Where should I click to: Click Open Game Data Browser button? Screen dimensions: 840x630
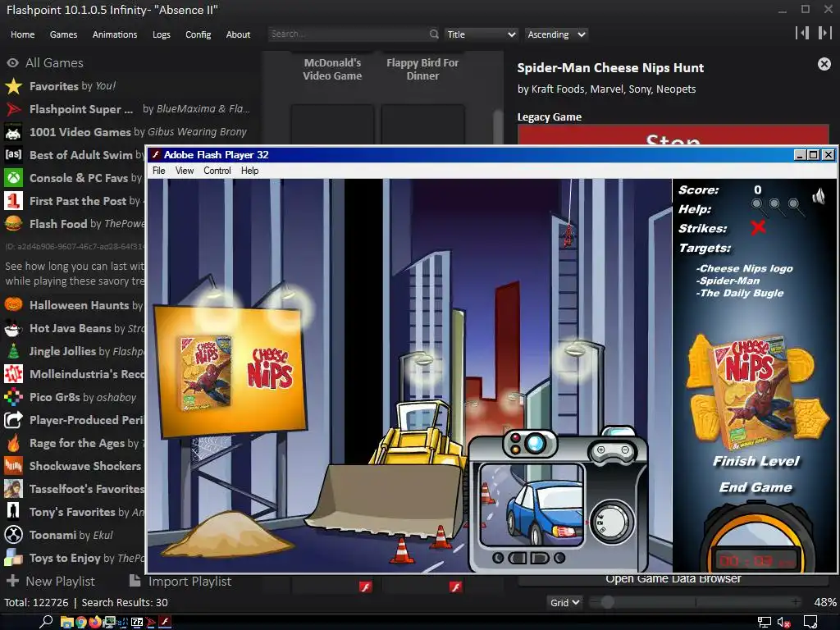coord(673,579)
